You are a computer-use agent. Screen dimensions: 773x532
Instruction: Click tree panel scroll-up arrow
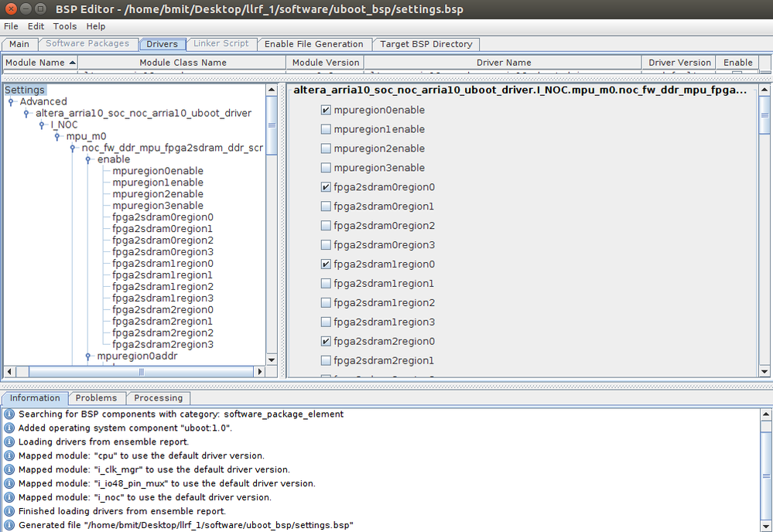271,90
